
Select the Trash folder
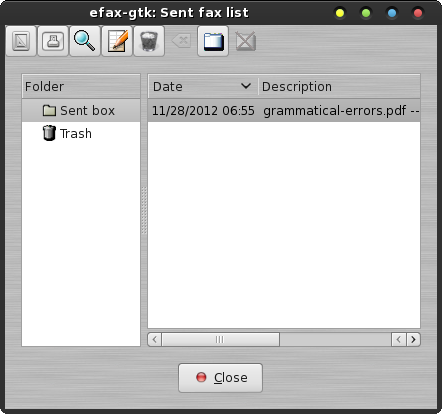[x=81, y=133]
